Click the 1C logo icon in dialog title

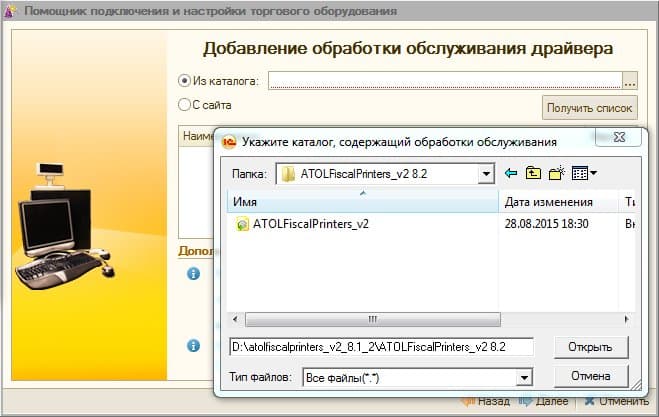point(229,142)
